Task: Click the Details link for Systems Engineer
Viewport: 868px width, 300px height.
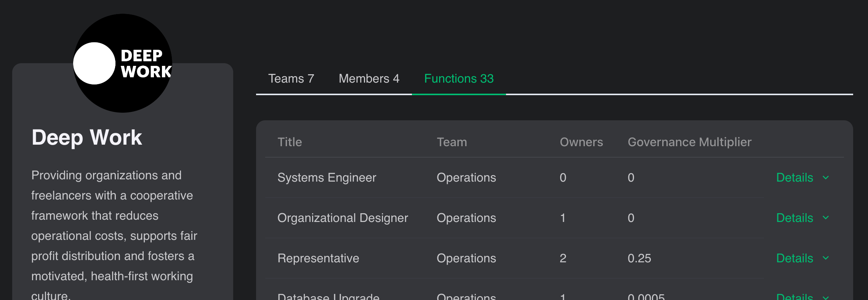Action: click(x=794, y=178)
